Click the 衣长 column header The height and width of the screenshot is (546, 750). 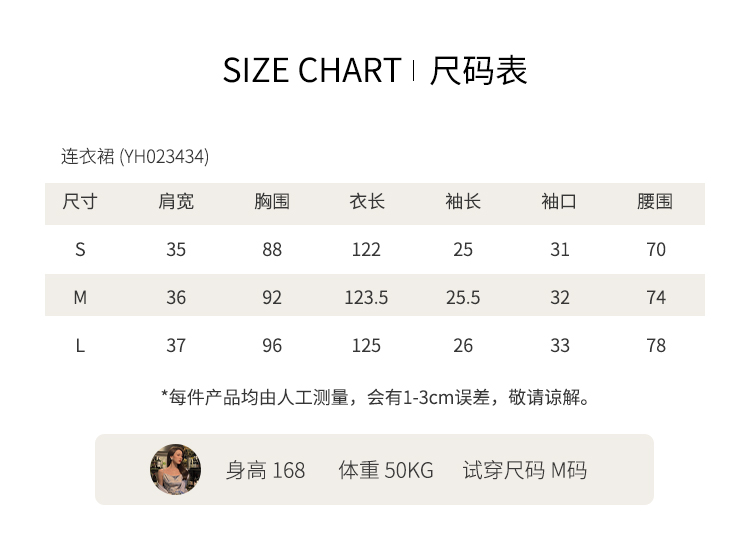(x=367, y=202)
